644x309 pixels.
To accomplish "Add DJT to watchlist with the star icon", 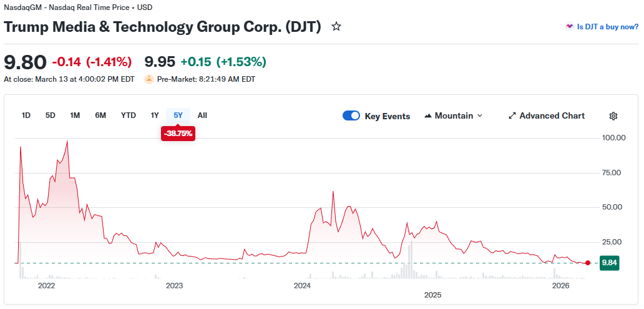I will pyautogui.click(x=336, y=27).
